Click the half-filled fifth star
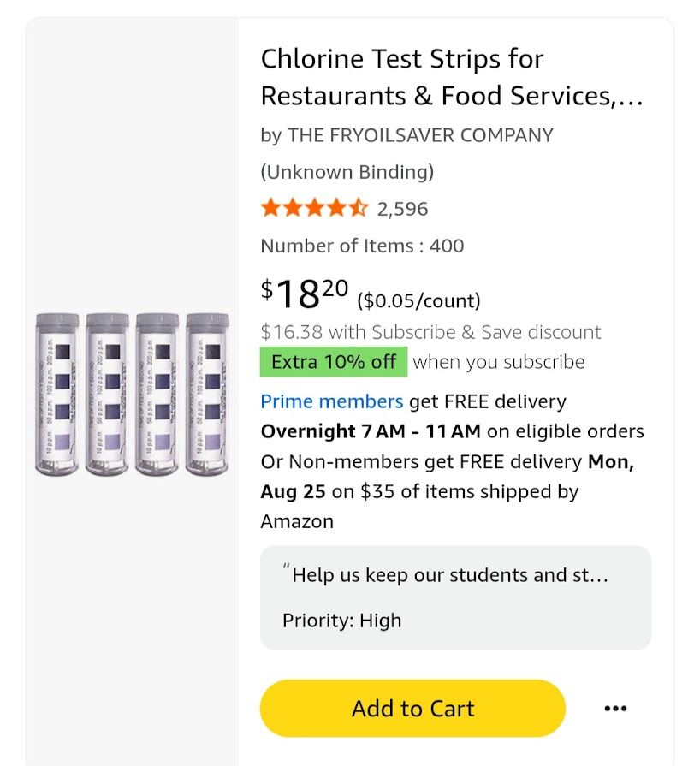This screenshot has width=700, height=766. (359, 208)
